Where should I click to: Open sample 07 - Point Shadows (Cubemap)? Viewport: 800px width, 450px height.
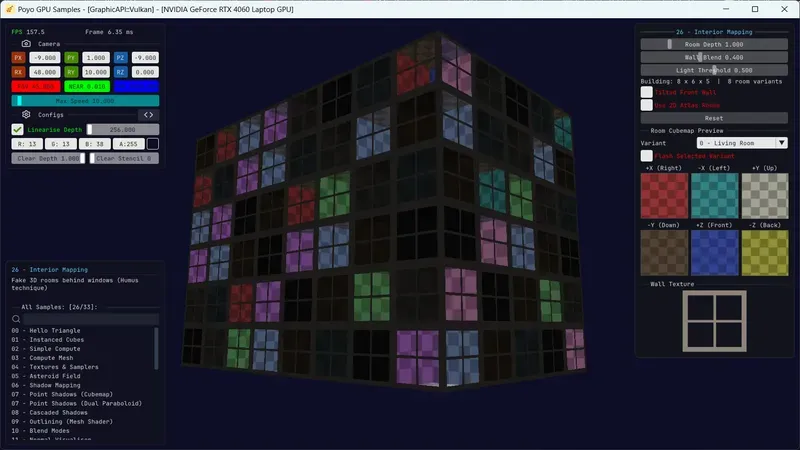click(62, 394)
